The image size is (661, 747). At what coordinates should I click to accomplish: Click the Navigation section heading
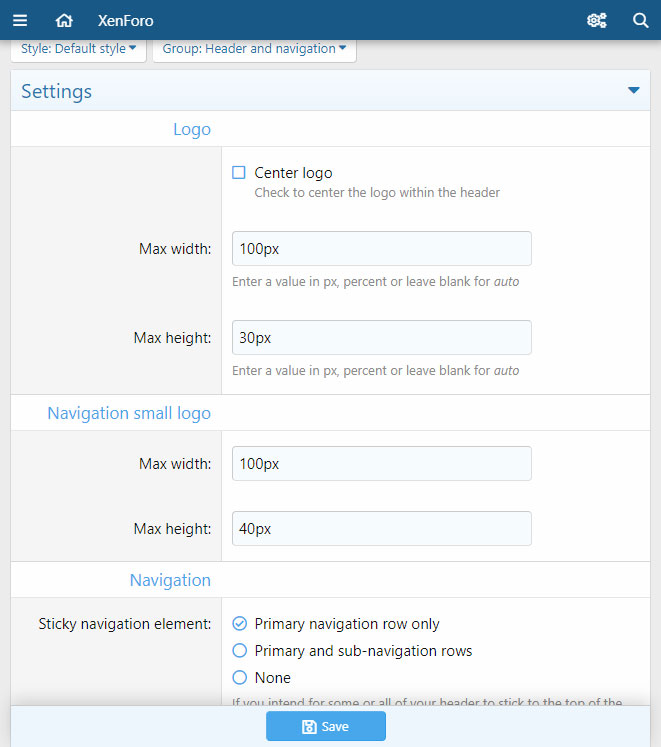point(170,580)
